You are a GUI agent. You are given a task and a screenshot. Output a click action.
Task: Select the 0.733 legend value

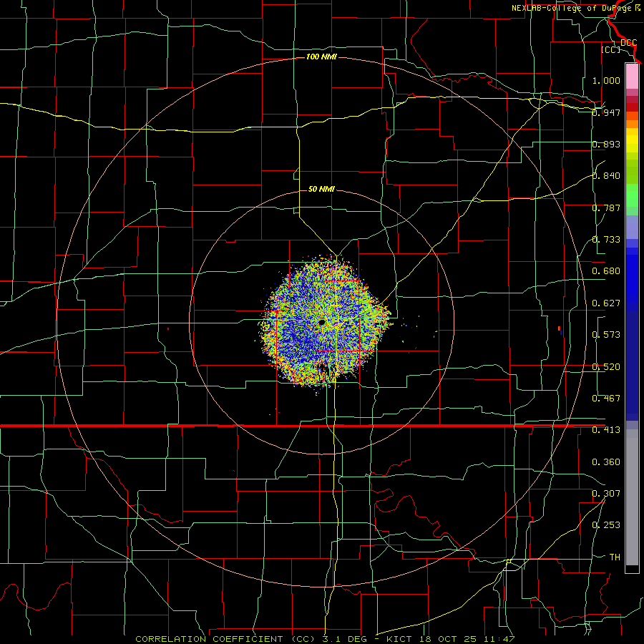coord(606,240)
